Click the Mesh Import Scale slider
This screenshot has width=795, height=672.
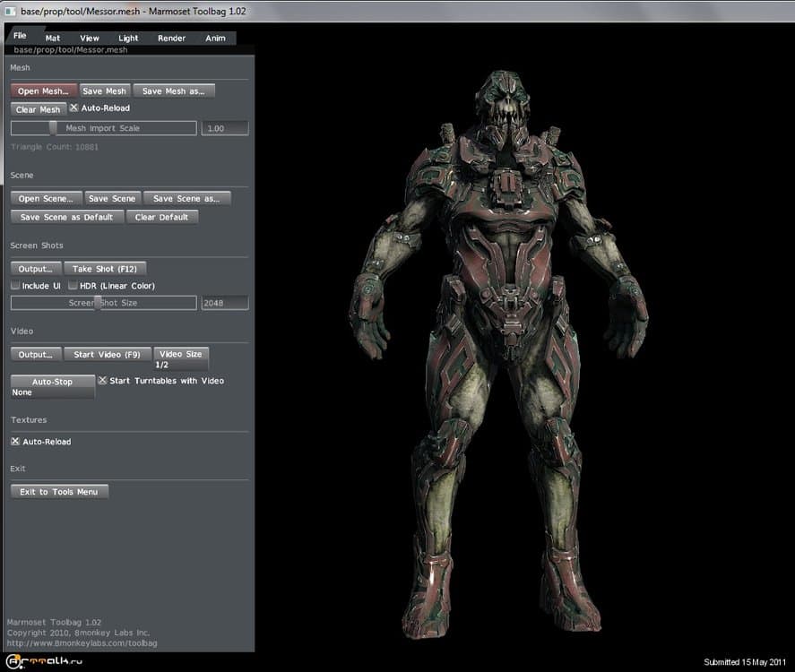pyautogui.click(x=103, y=128)
